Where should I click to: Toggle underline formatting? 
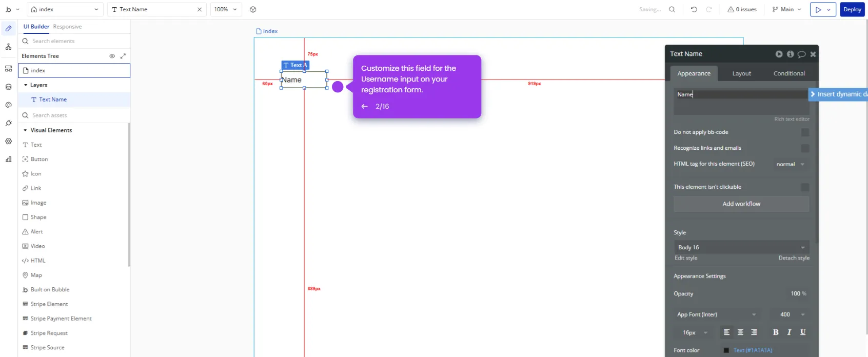point(803,332)
